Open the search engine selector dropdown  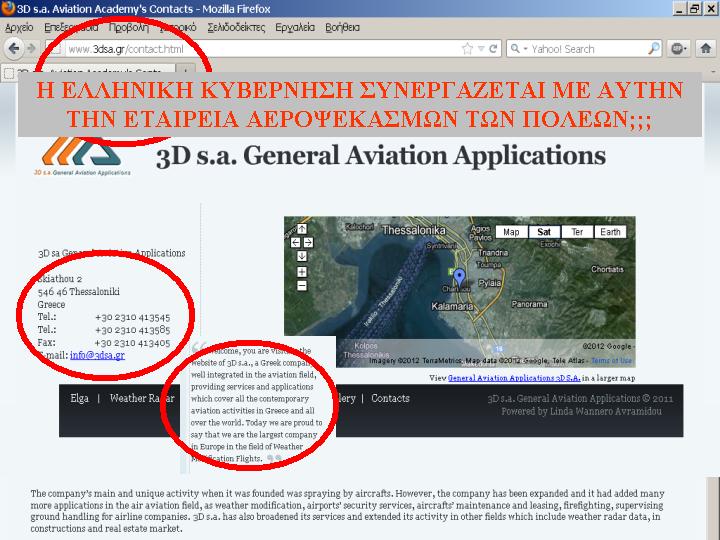coord(519,49)
